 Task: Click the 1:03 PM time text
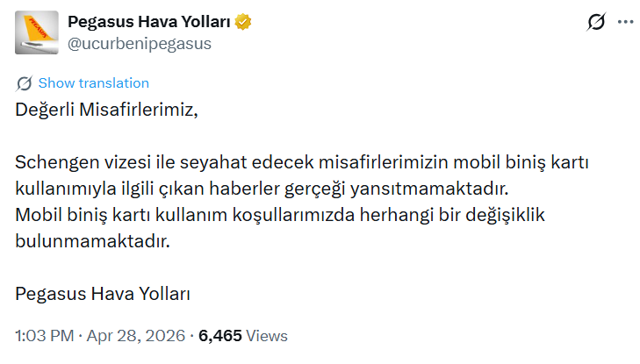pos(44,336)
